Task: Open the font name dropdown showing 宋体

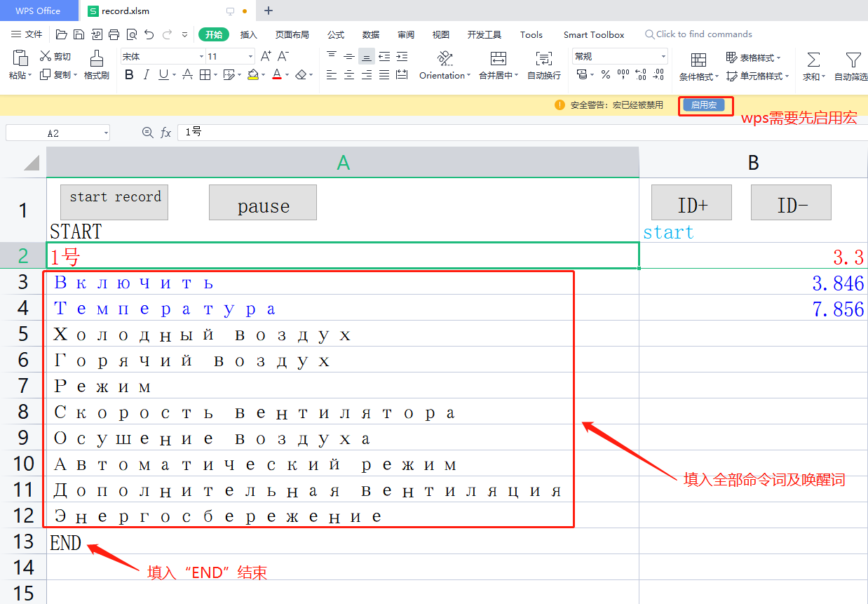Action: click(x=162, y=56)
